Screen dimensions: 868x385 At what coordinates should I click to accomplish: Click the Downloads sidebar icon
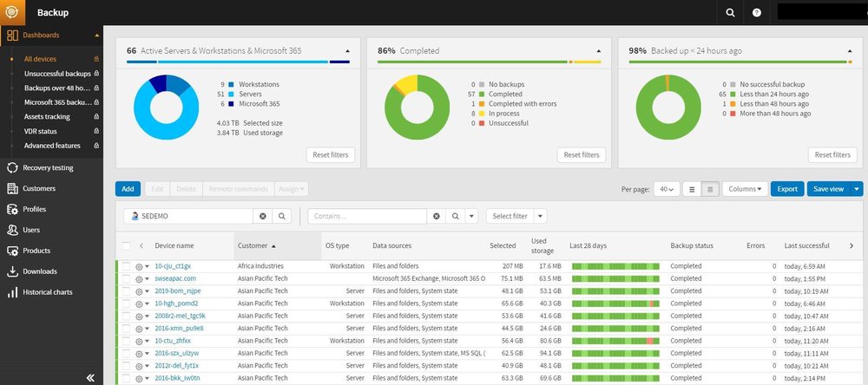point(12,271)
